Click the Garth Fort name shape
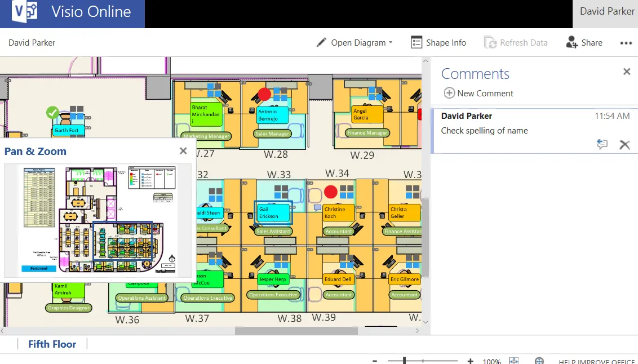 click(68, 130)
